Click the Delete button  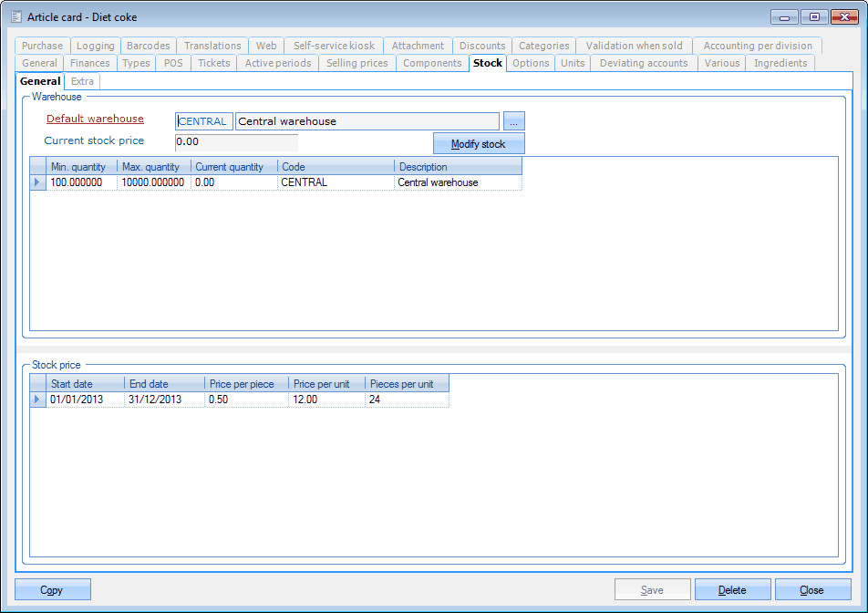click(x=732, y=590)
